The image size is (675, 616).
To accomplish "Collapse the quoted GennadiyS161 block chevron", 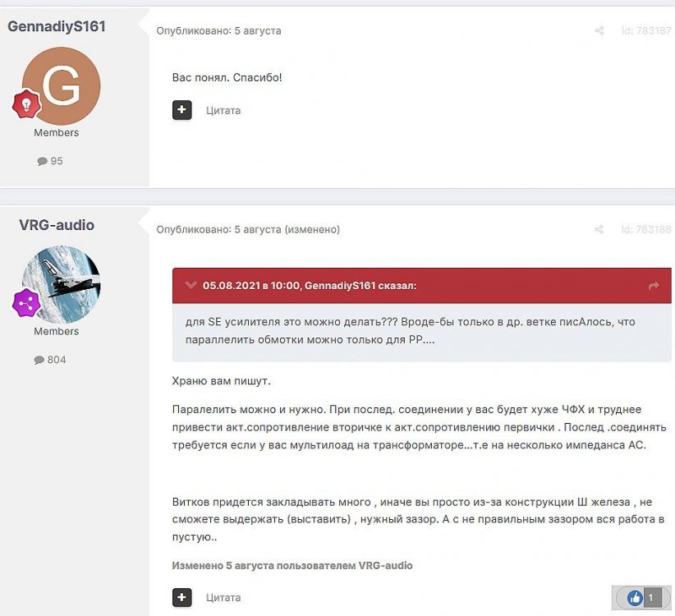I will 191,285.
